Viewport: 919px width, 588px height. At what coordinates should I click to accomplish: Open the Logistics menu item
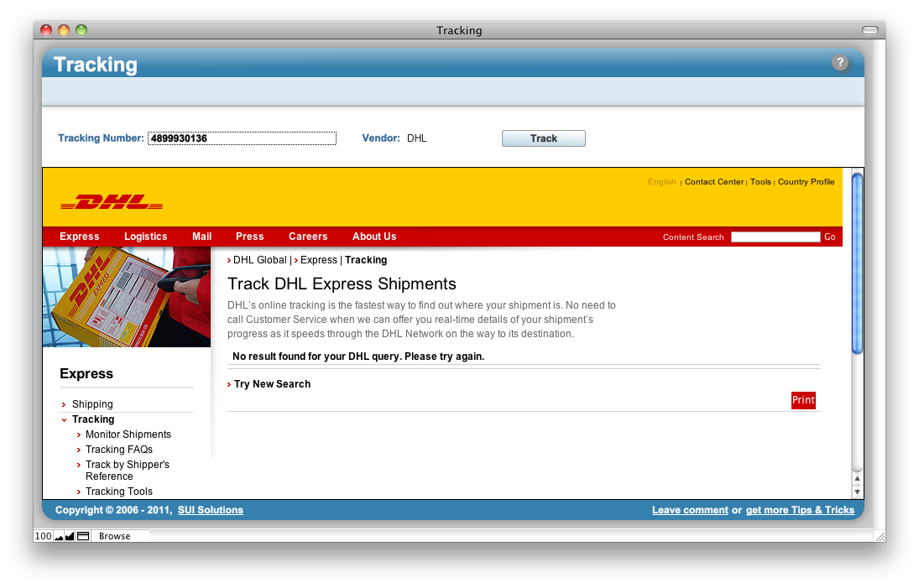pos(145,237)
